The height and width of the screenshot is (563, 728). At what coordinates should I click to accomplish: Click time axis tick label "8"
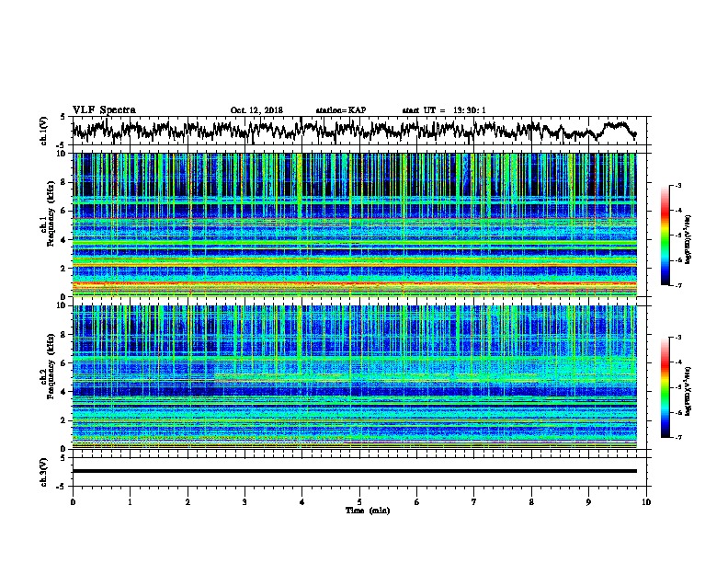531,502
